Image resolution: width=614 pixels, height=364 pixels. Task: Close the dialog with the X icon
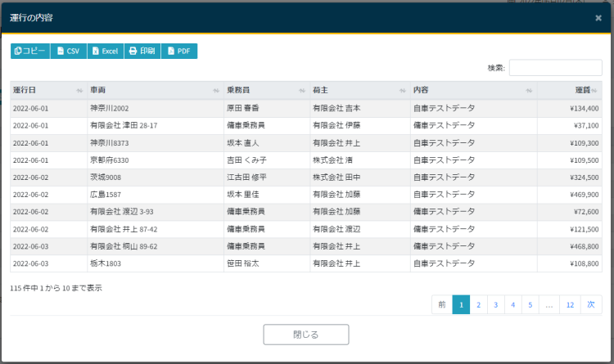[598, 17]
